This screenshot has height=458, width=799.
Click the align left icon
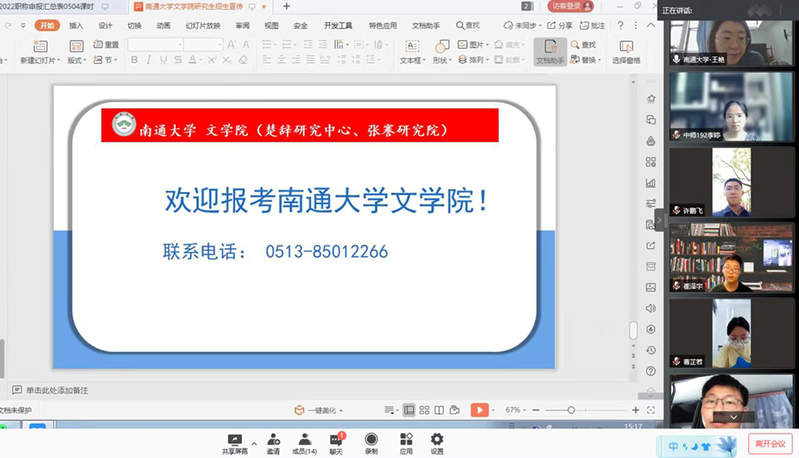point(267,60)
